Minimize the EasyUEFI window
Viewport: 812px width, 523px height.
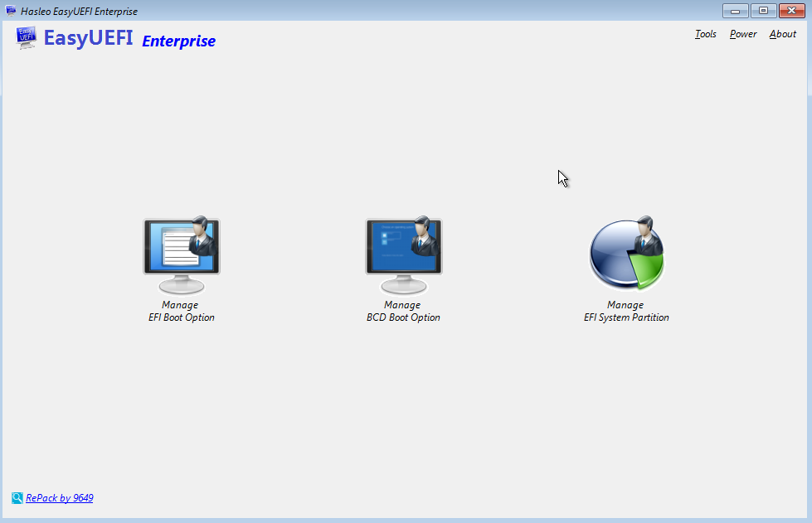click(736, 10)
